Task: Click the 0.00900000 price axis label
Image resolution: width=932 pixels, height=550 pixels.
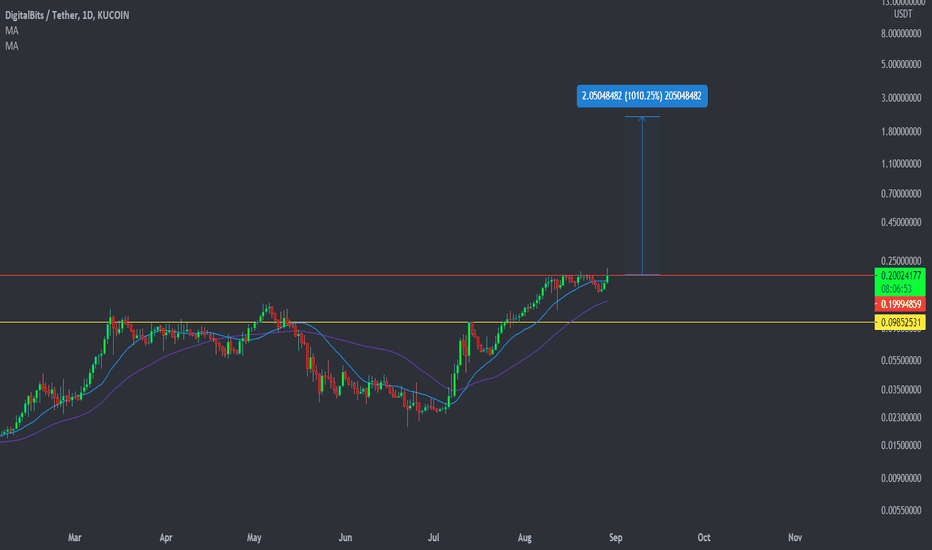Action: (901, 478)
